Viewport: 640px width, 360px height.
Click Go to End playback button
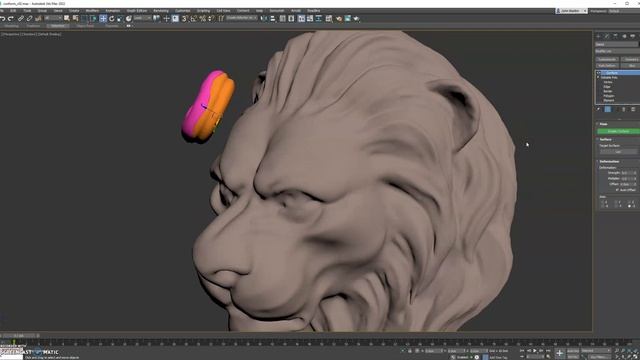(548, 351)
